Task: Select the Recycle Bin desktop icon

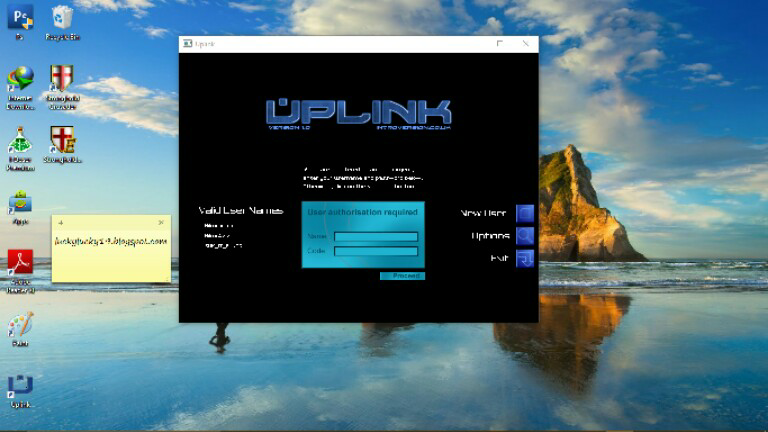Action: pyautogui.click(x=62, y=22)
